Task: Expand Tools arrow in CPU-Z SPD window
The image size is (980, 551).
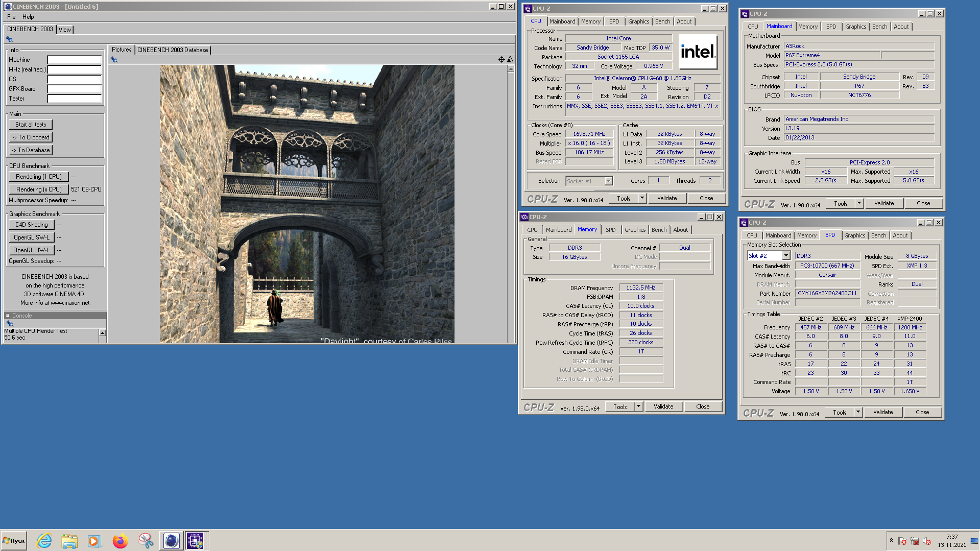Action: 858,412
